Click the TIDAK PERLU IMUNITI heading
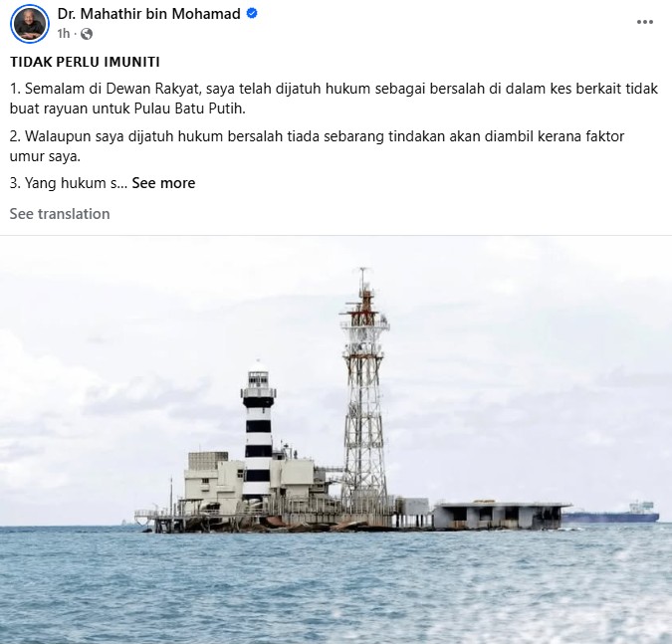The height and width of the screenshot is (644, 672). [x=85, y=62]
